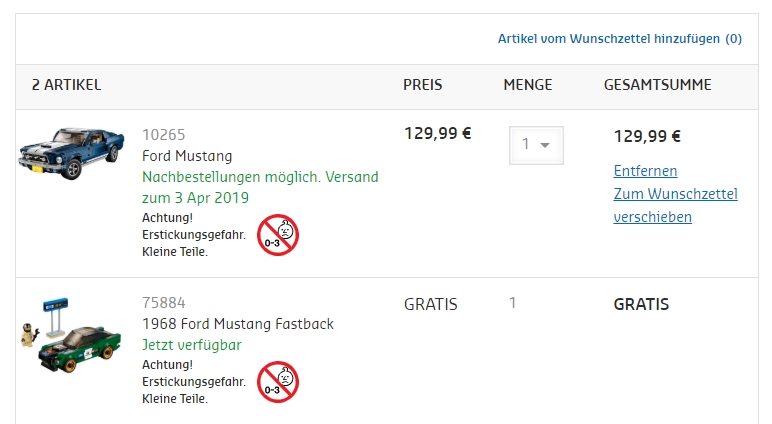Image resolution: width=772 pixels, height=424 pixels.
Task: Open quantity dropdown for Ford Mustang
Action: coord(536,145)
